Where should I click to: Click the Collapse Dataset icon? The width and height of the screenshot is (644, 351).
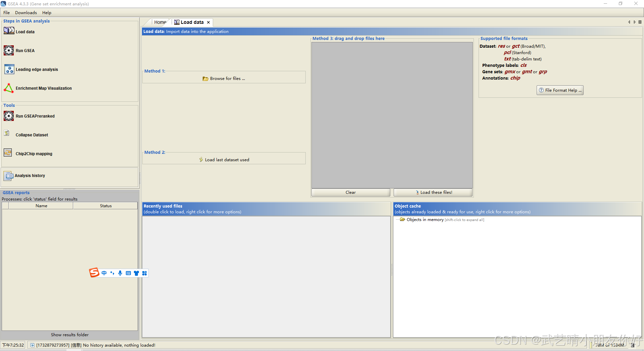click(x=7, y=133)
